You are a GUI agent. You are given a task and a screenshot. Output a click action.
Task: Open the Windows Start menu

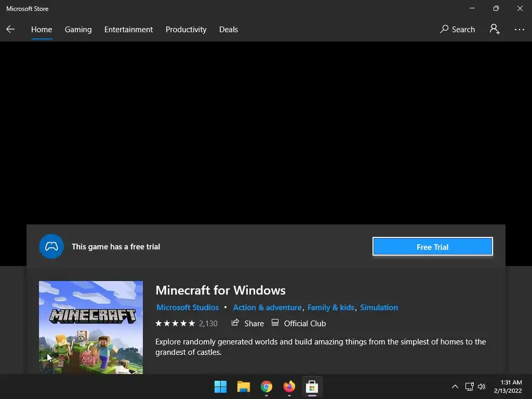click(220, 387)
